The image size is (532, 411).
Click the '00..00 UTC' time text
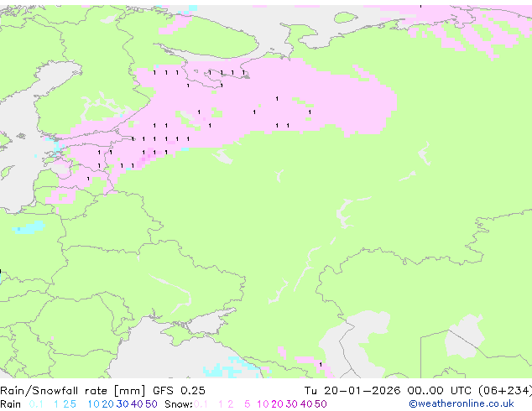(440, 391)
